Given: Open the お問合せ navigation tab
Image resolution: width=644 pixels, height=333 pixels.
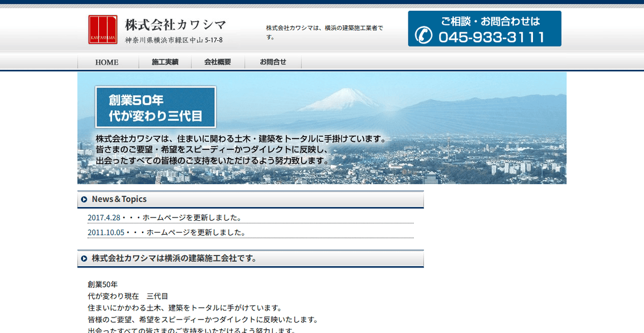Looking at the screenshot, I should pyautogui.click(x=273, y=62).
